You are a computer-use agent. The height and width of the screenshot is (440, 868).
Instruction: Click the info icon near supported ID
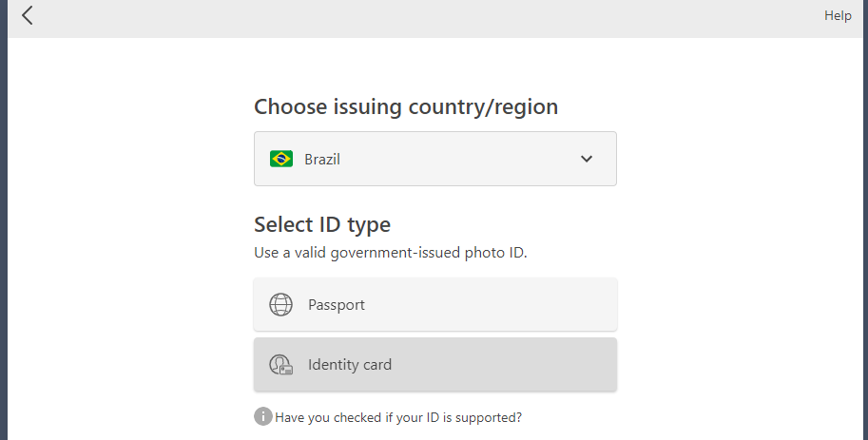262,416
